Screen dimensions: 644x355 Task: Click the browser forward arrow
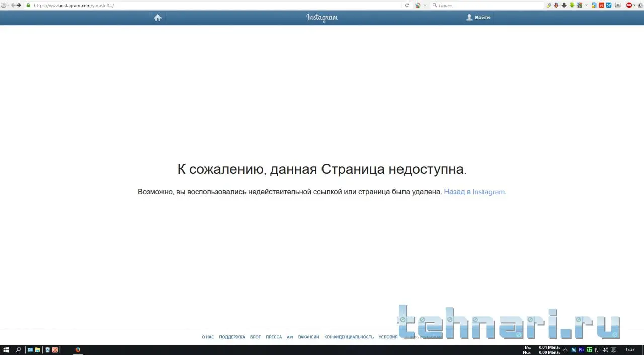(19, 5)
